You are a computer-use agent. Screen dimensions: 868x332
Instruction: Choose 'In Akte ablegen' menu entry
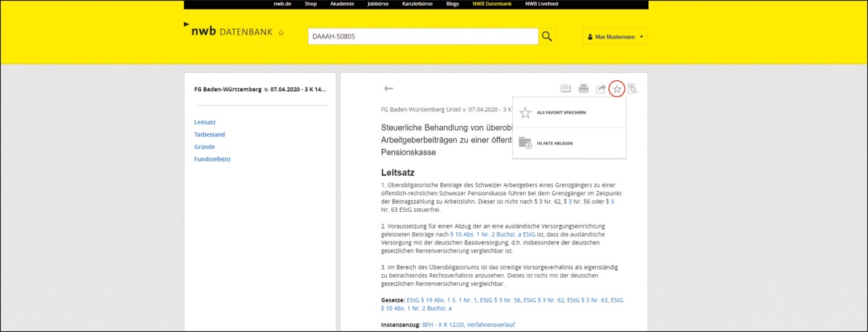[x=555, y=143]
